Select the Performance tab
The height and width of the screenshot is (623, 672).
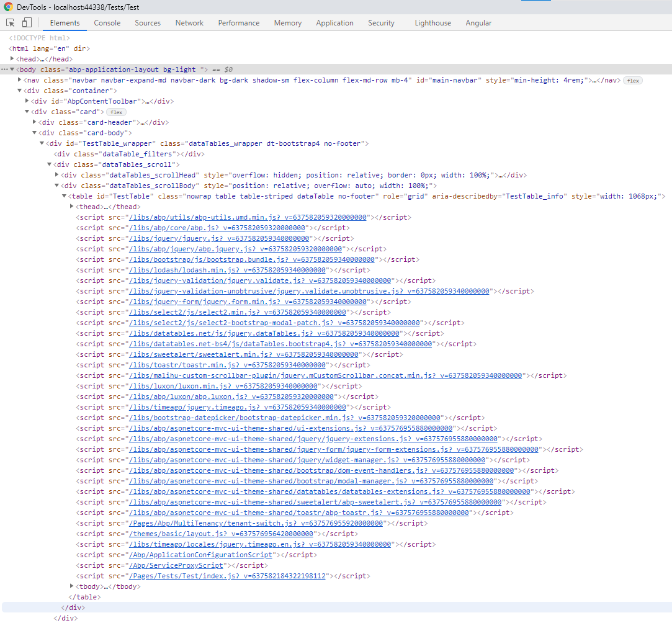point(239,23)
